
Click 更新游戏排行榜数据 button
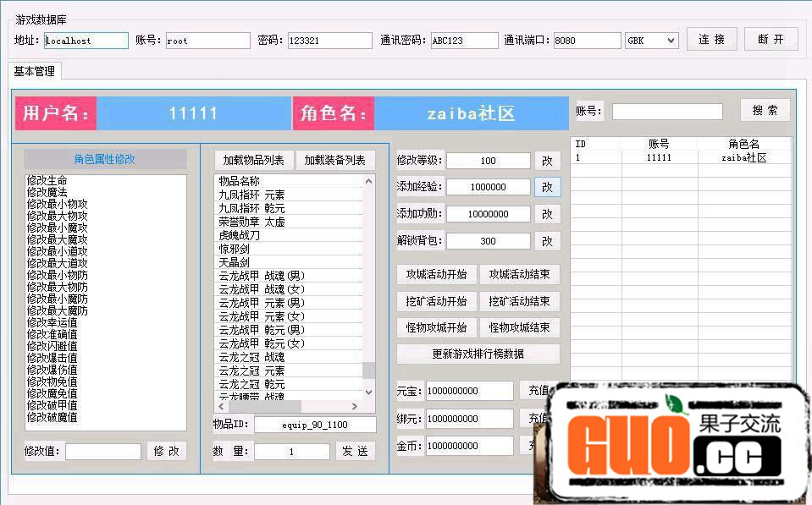click(x=478, y=354)
